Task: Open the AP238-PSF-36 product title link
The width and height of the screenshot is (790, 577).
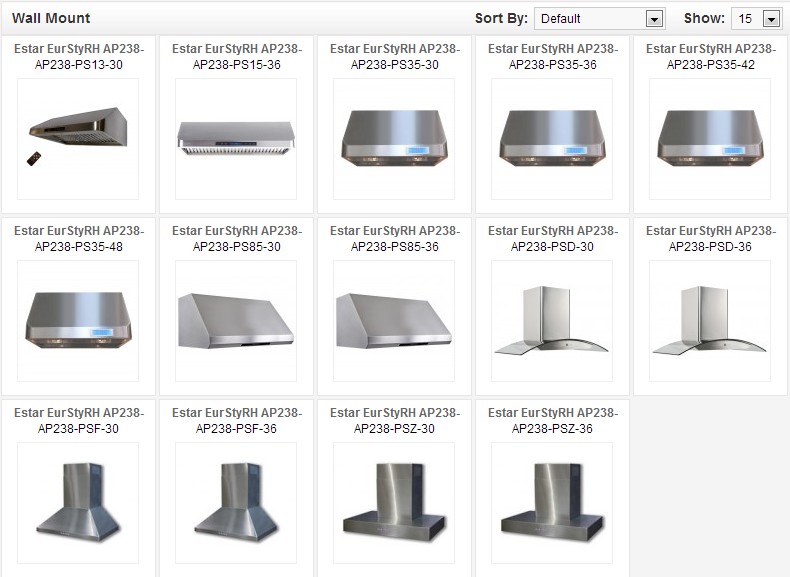Action: [x=236, y=420]
